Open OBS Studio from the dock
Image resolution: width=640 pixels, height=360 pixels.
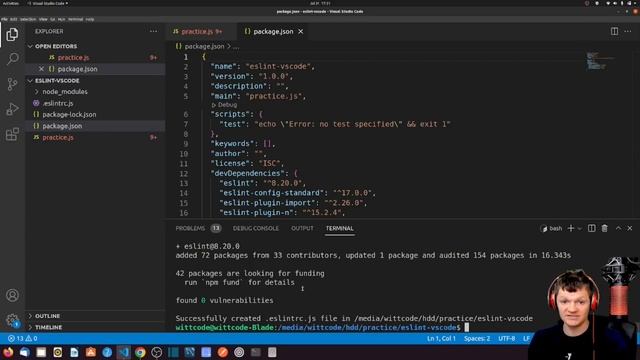157,352
